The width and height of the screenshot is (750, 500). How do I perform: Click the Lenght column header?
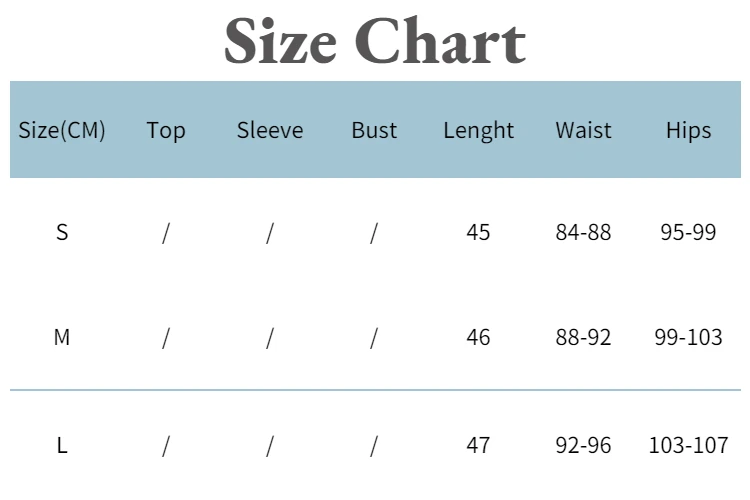tap(478, 130)
